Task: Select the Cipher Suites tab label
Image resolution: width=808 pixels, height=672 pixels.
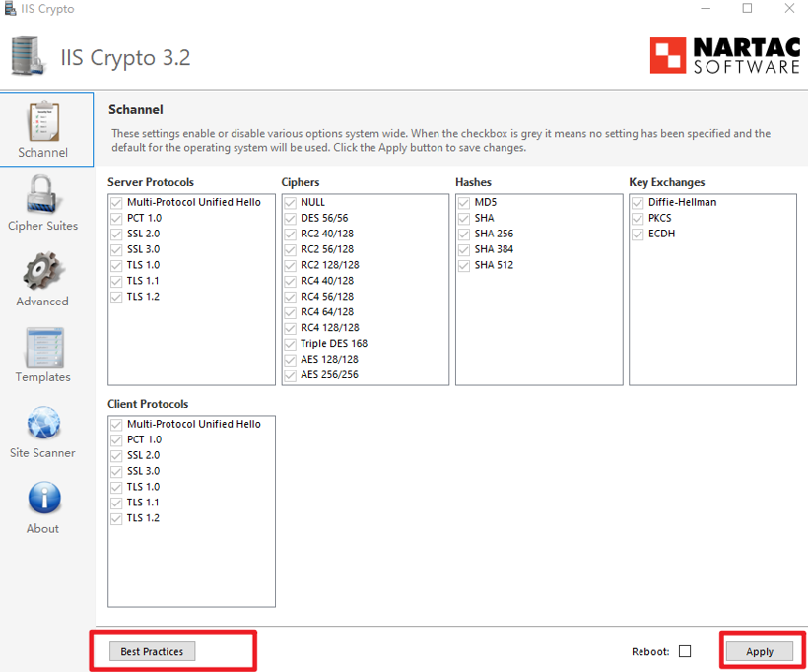Action: 42,226
